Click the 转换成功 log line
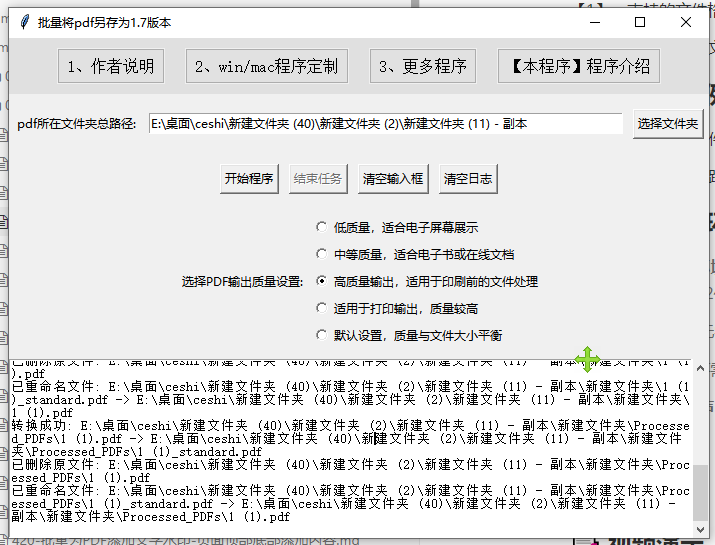The height and width of the screenshot is (545, 715). [350, 439]
